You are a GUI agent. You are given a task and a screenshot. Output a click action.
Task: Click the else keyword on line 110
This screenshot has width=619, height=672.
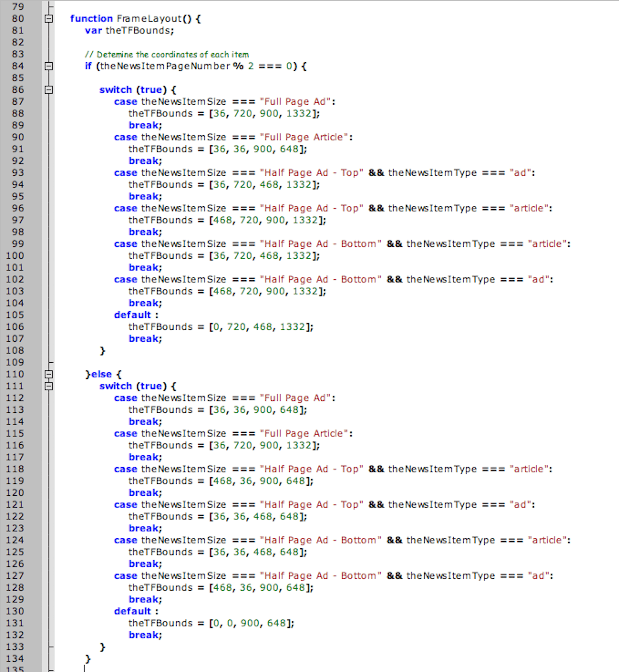coord(102,374)
